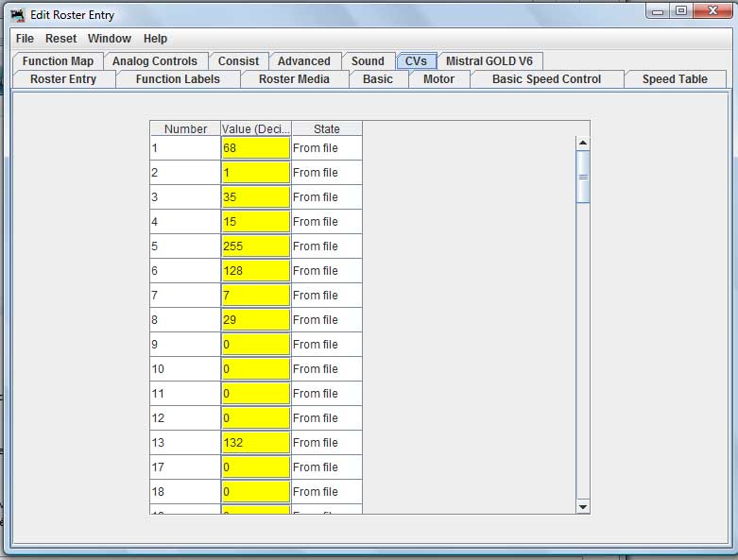Click the State cell for CV 18
The image size is (738, 560).
point(327,491)
